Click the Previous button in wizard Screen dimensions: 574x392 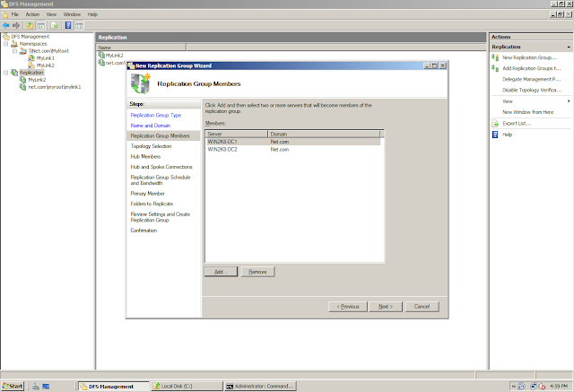(348, 307)
